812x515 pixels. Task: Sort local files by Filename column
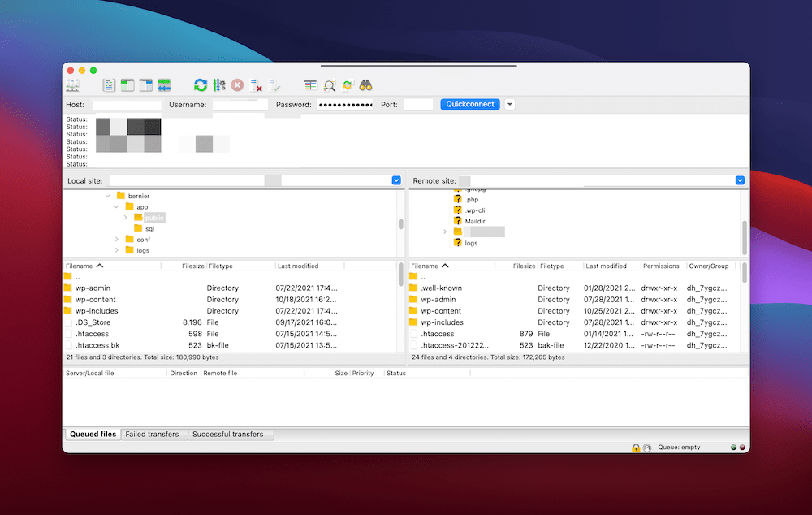[111, 266]
